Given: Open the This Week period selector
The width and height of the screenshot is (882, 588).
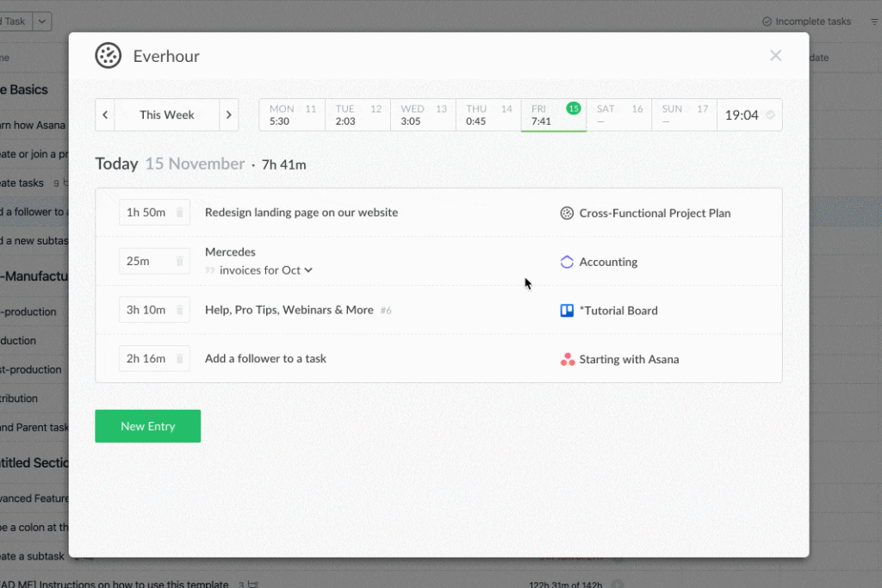Looking at the screenshot, I should 166,114.
